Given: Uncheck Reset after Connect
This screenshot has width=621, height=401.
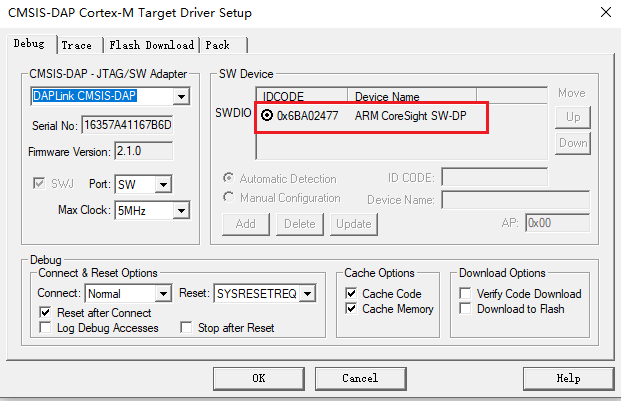Looking at the screenshot, I should [x=45, y=313].
